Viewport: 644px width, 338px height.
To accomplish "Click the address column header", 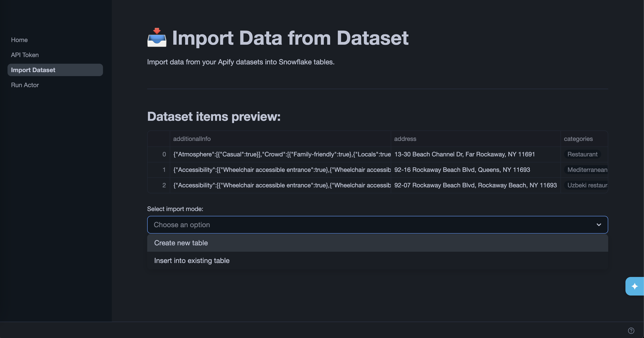I will coord(405,139).
